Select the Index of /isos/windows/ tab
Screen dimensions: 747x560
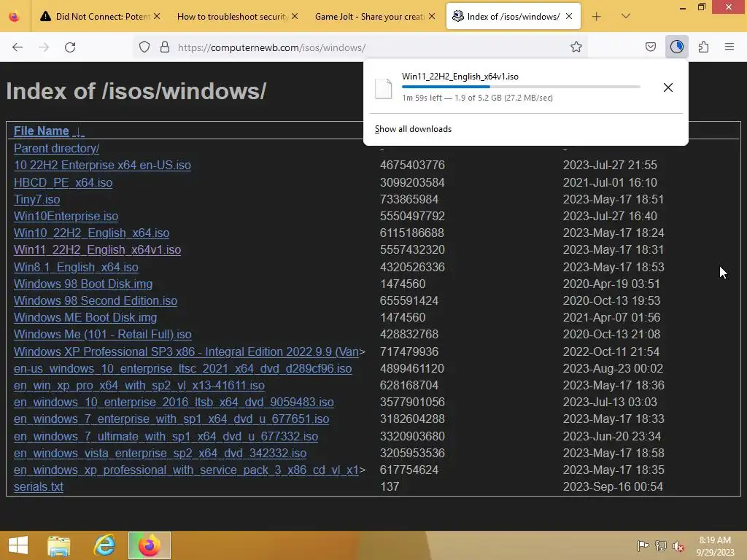[x=513, y=17]
